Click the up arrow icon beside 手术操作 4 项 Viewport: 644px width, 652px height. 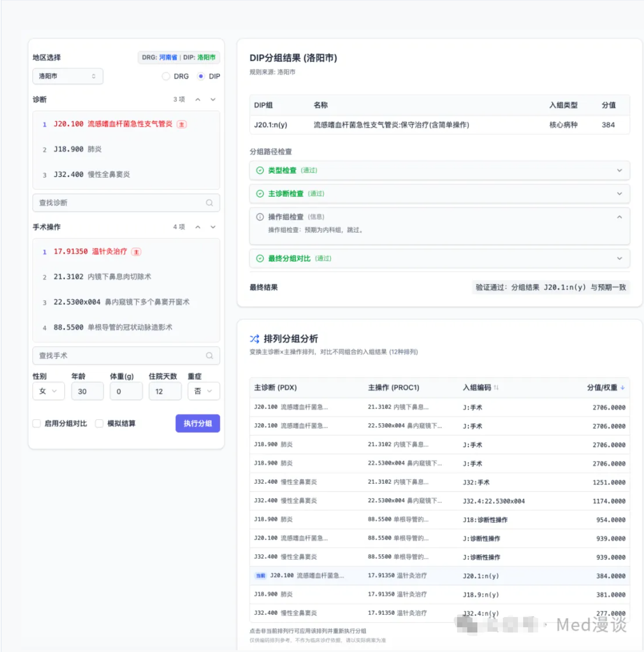198,227
